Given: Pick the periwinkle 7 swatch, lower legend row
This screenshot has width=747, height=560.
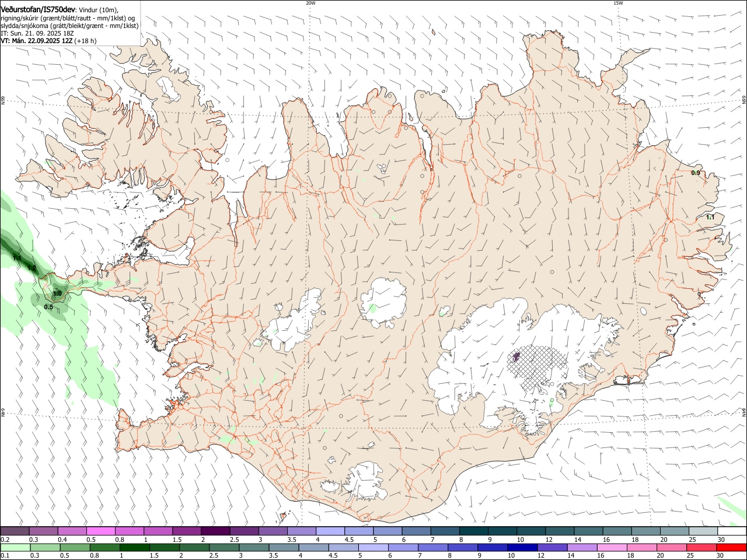Looking at the screenshot, I should 433,547.
